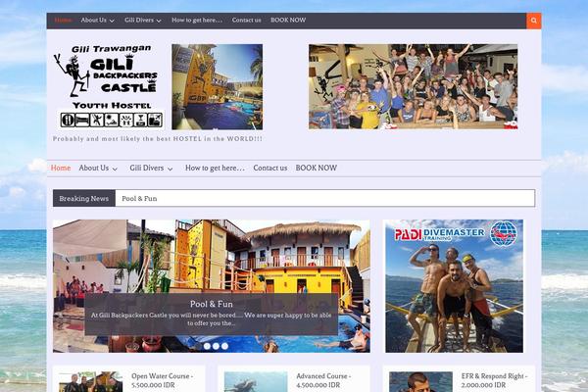588x392 pixels.
Task: Open the 'Pool & Fun' slider caption title
Action: 212,304
